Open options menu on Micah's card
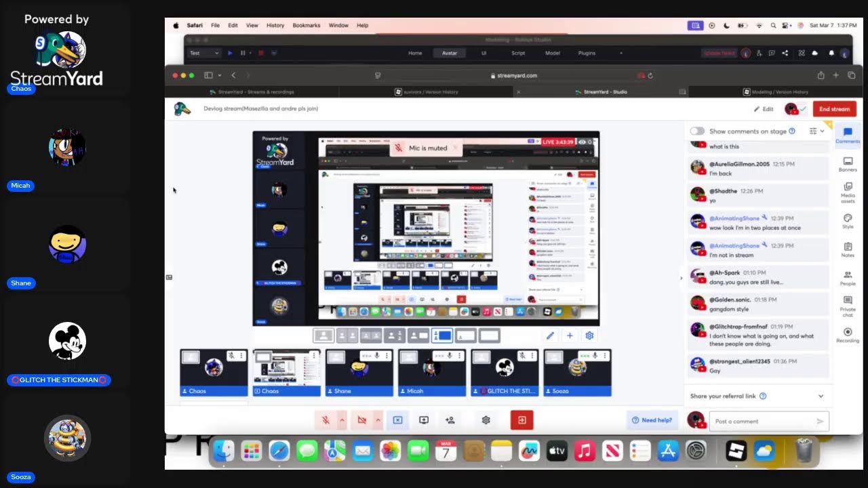 [x=459, y=355]
